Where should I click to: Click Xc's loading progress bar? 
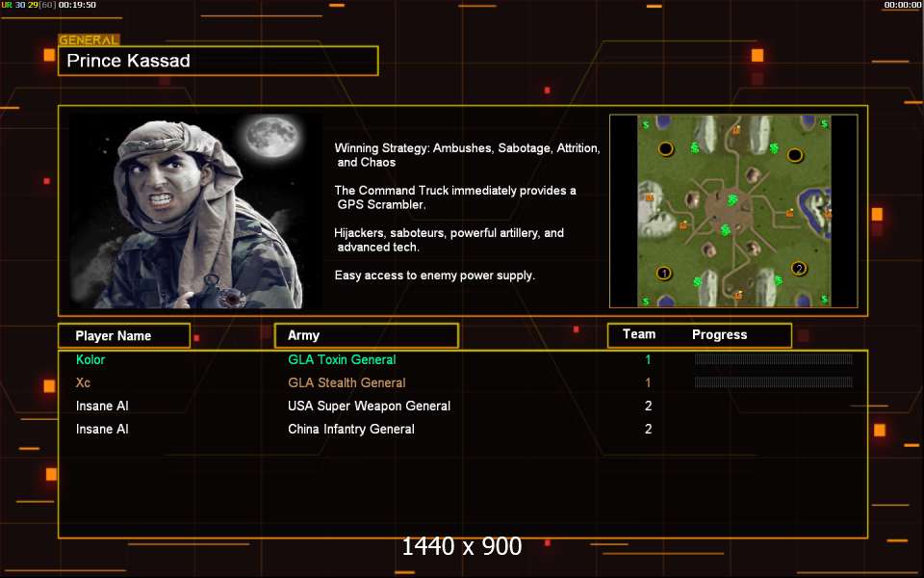pyautogui.click(x=774, y=382)
